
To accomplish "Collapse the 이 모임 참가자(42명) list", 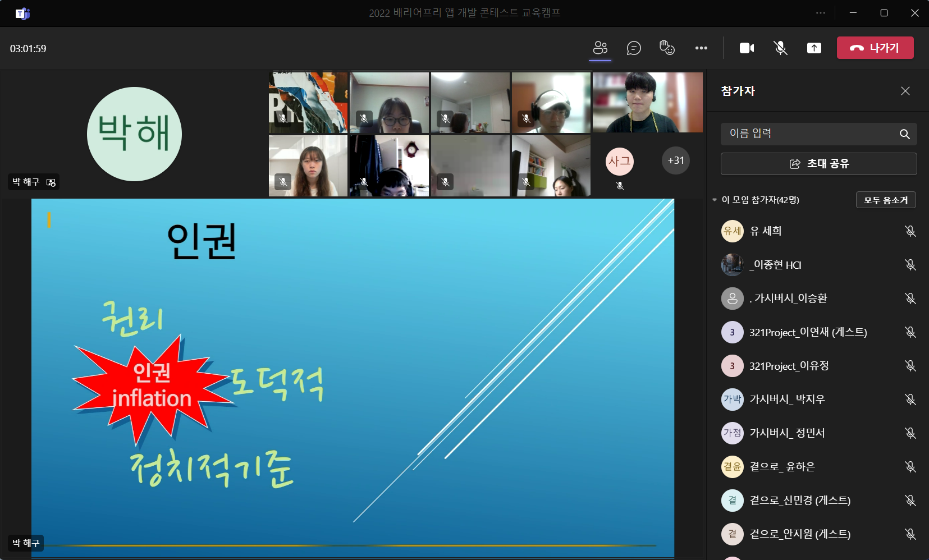I will click(715, 200).
